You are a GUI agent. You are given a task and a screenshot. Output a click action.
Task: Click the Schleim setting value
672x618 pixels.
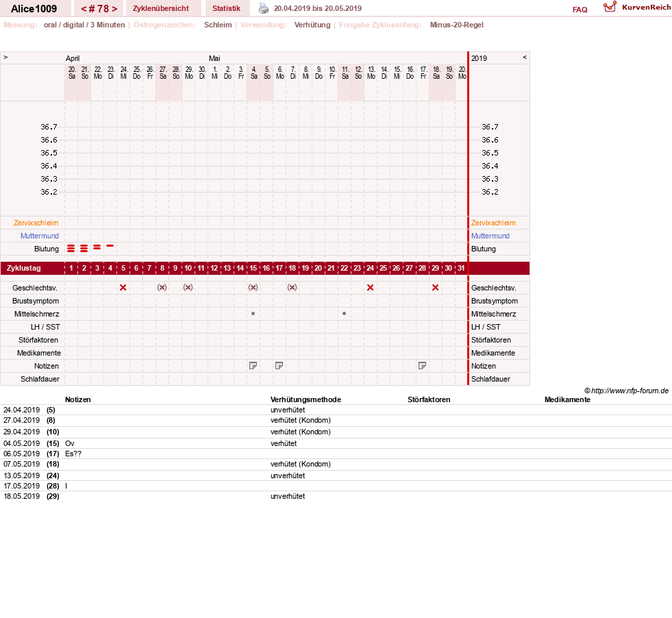218,25
